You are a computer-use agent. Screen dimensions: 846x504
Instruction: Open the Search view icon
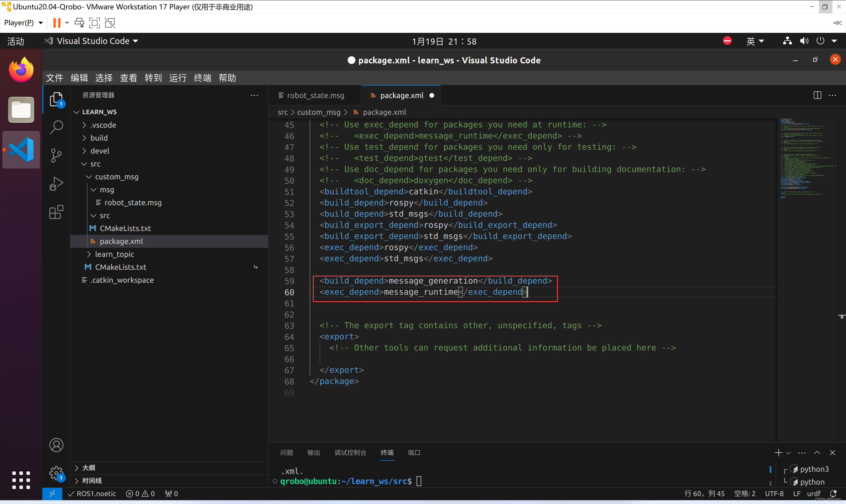56,127
